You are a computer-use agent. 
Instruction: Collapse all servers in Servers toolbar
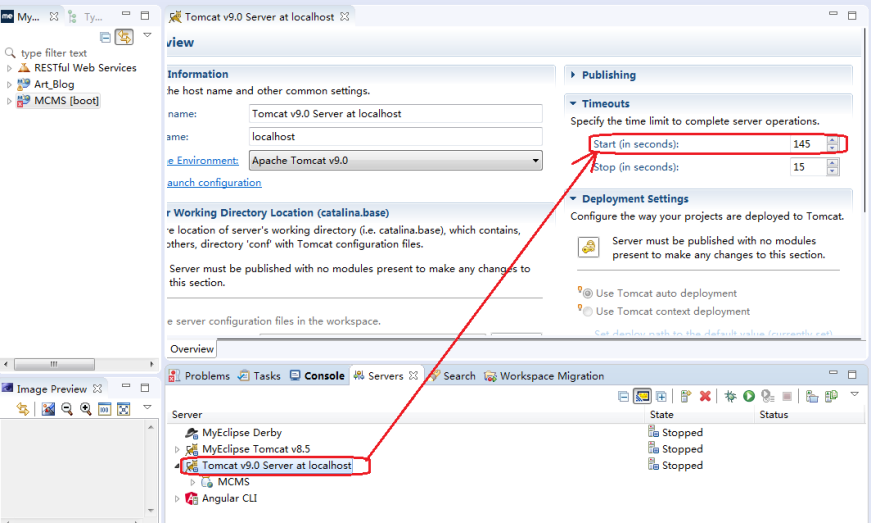point(623,396)
